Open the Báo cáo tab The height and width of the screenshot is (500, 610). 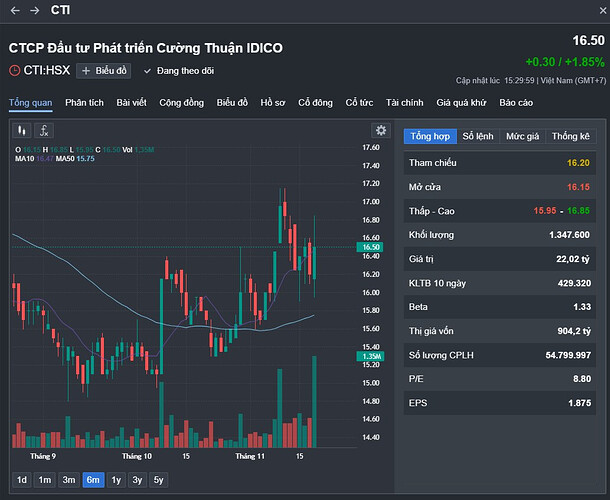[x=516, y=103]
